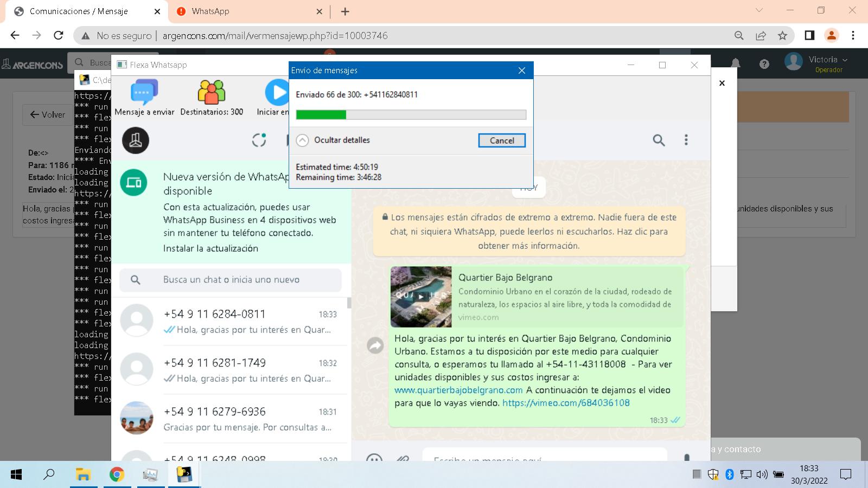Click the Busca un chat search field

pyautogui.click(x=231, y=280)
